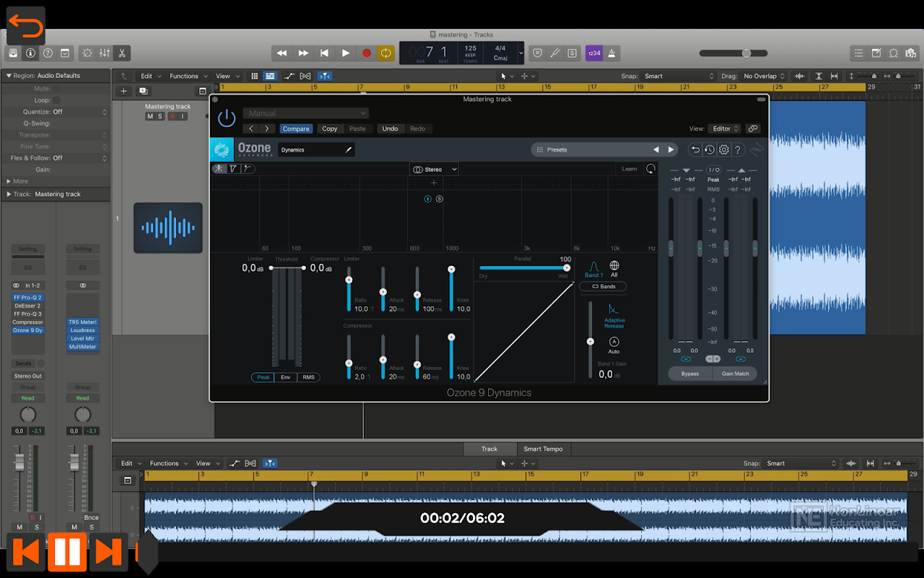Add a crossover band with plus icon
This screenshot has height=578, width=924.
(434, 183)
